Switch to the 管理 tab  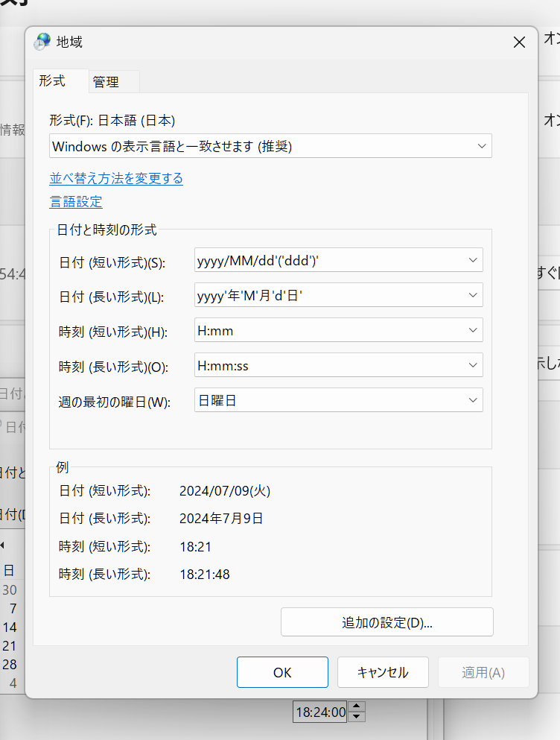click(x=106, y=82)
